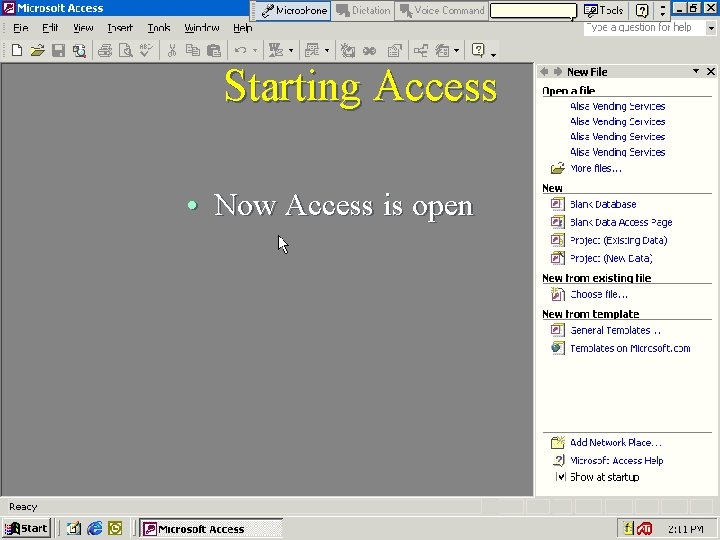Click the Analyze toolbar icon
Image resolution: width=720 pixels, height=540 pixels.
click(312, 50)
